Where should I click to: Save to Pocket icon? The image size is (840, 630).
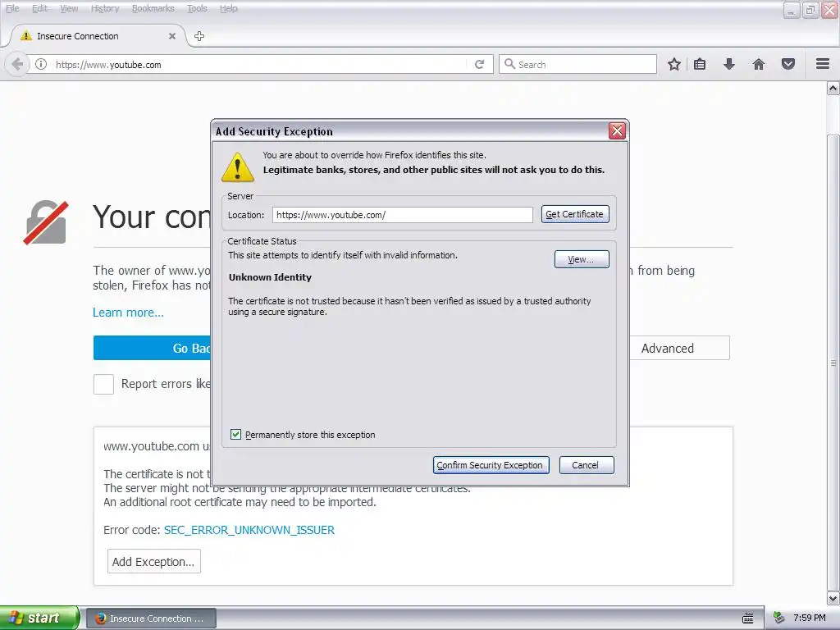point(788,64)
